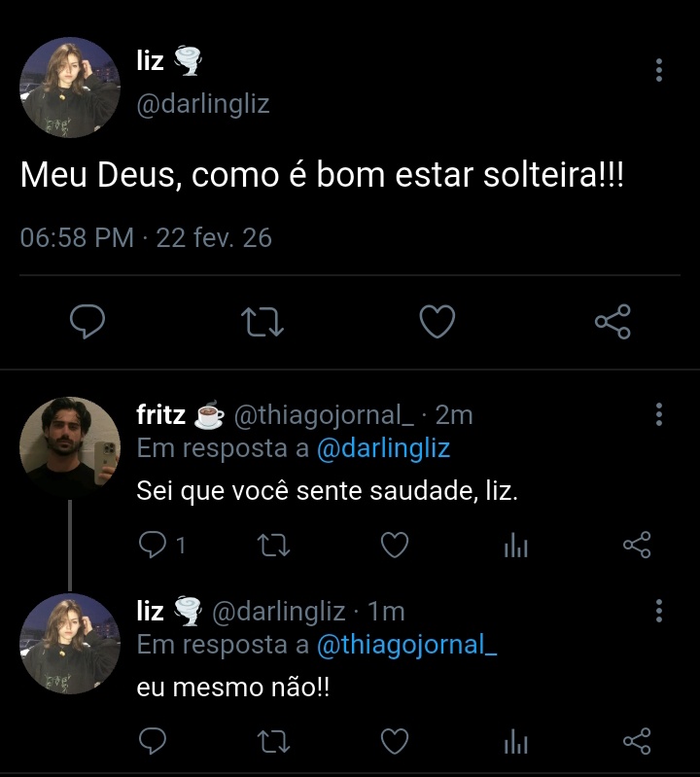This screenshot has width=700, height=777.
Task: Share fritz's reply tweet
Action: (x=637, y=547)
